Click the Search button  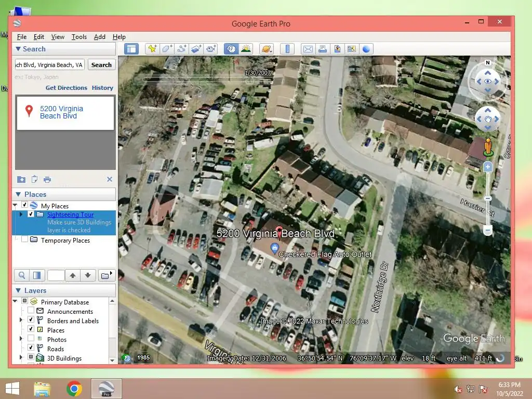(x=101, y=65)
